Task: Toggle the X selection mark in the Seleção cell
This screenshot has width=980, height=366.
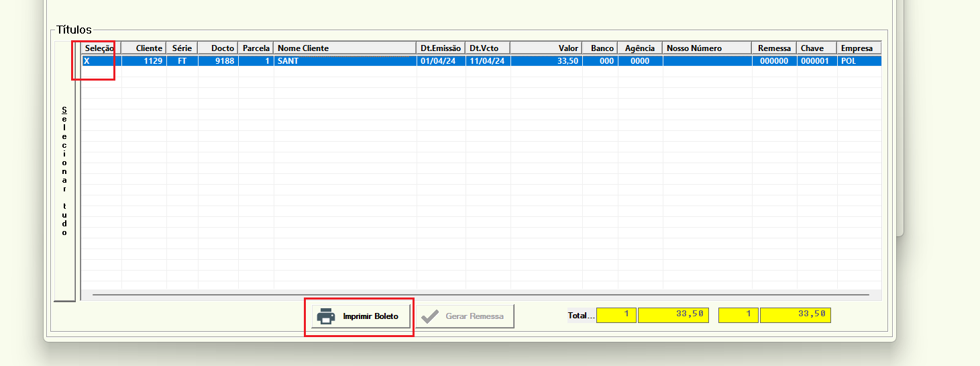Action: pyautogui.click(x=101, y=60)
